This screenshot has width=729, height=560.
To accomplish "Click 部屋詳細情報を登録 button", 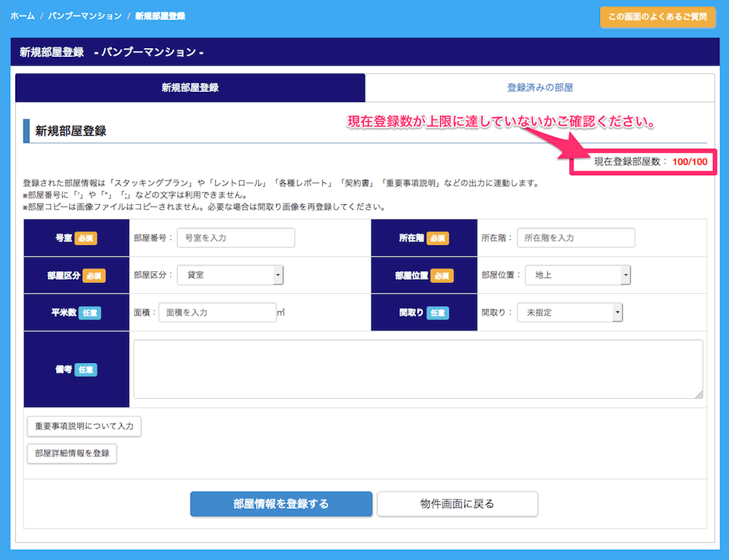I will (x=72, y=454).
